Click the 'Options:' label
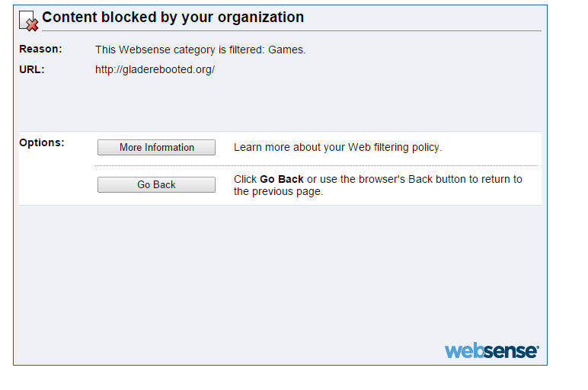 (42, 142)
